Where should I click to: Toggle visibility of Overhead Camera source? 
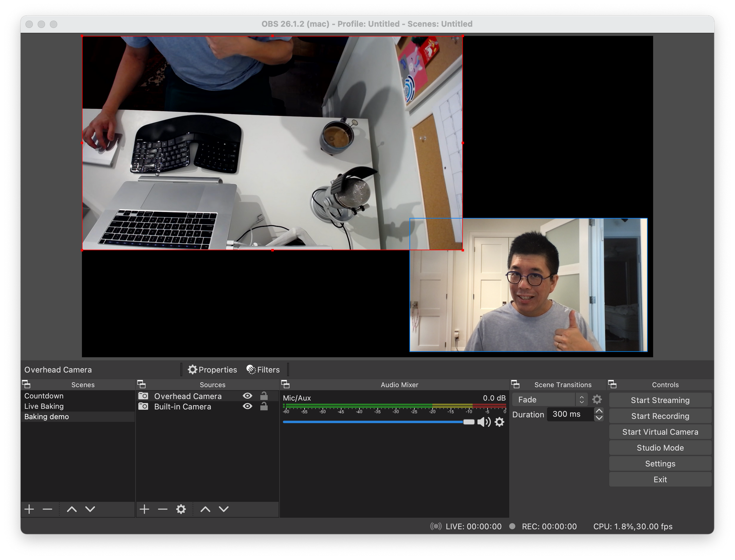pyautogui.click(x=248, y=396)
